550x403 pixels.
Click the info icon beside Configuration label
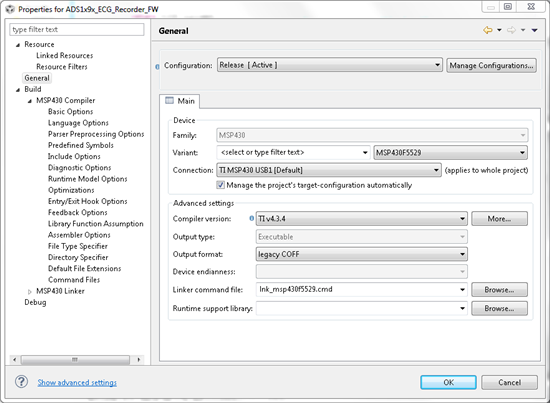(157, 66)
